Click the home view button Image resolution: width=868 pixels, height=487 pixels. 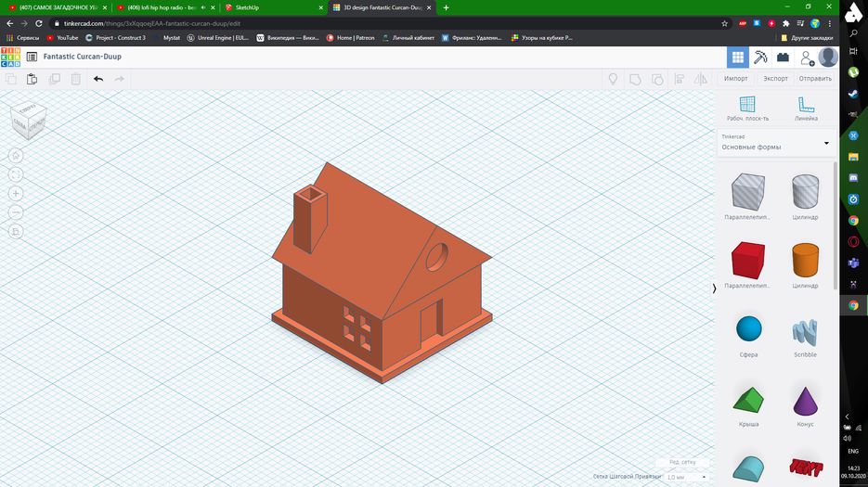click(16, 156)
